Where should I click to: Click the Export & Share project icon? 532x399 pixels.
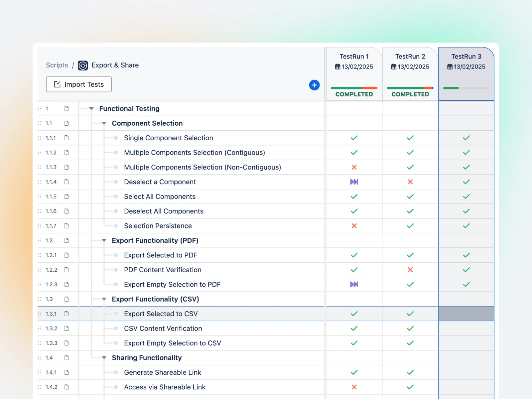[x=82, y=65]
